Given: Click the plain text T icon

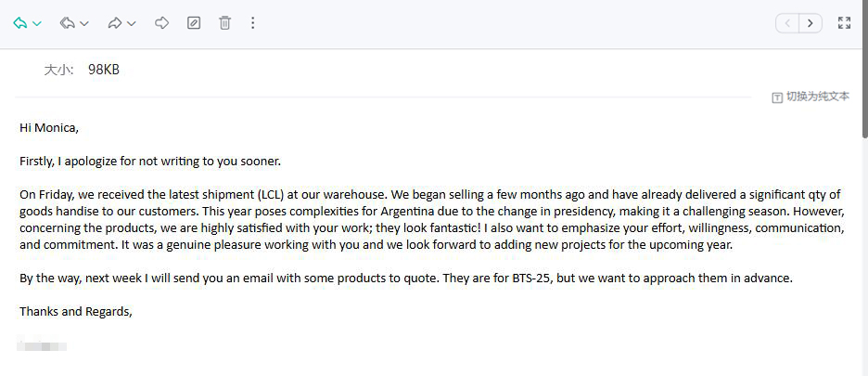Looking at the screenshot, I should click(x=777, y=97).
